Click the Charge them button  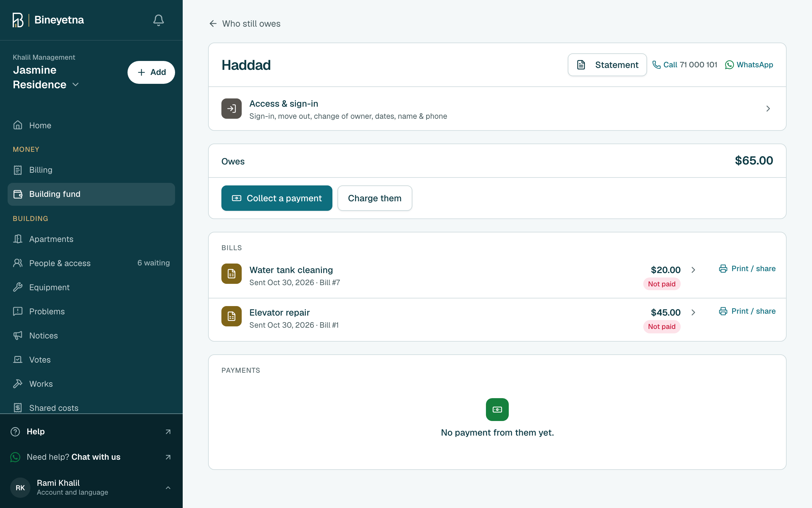(375, 198)
